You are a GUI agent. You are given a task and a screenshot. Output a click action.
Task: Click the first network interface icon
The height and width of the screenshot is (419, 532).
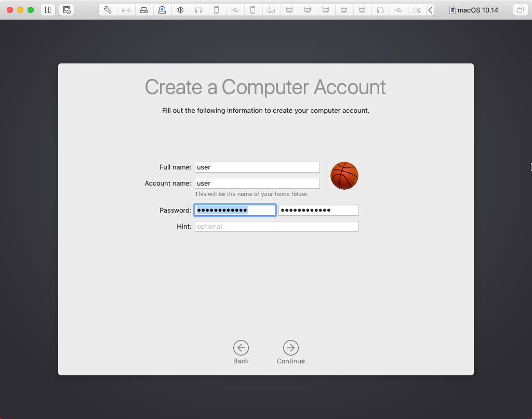pos(289,10)
